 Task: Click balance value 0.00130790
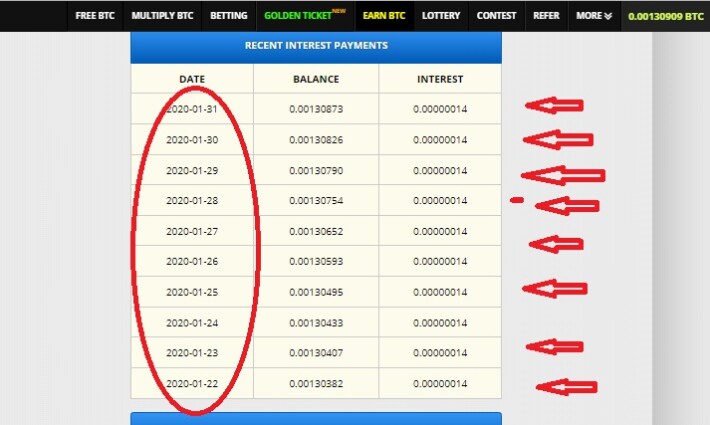pyautogui.click(x=316, y=171)
